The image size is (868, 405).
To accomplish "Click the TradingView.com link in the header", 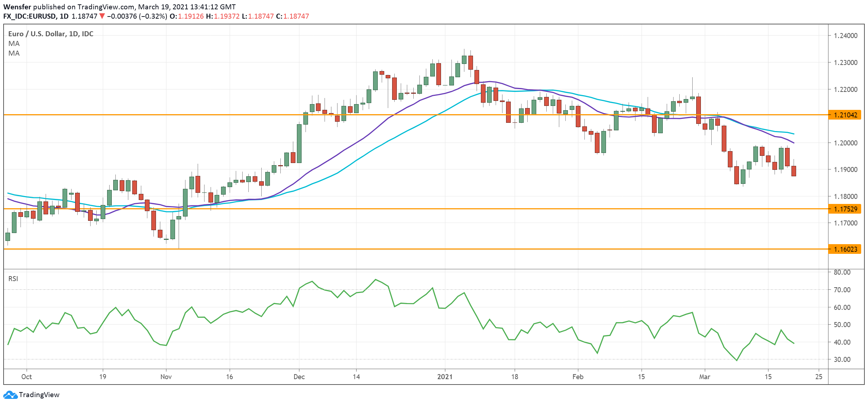I will [107, 6].
